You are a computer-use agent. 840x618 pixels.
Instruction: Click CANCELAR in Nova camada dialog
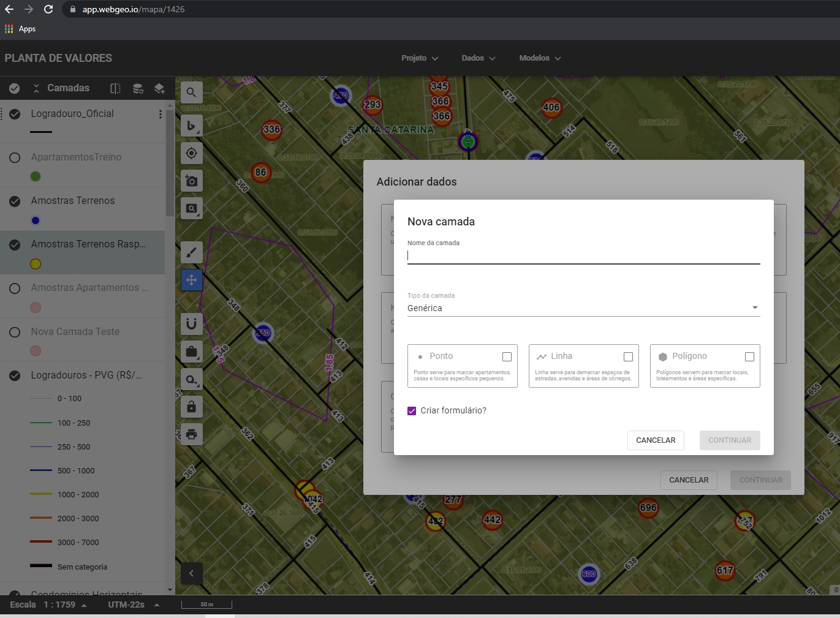coord(656,440)
